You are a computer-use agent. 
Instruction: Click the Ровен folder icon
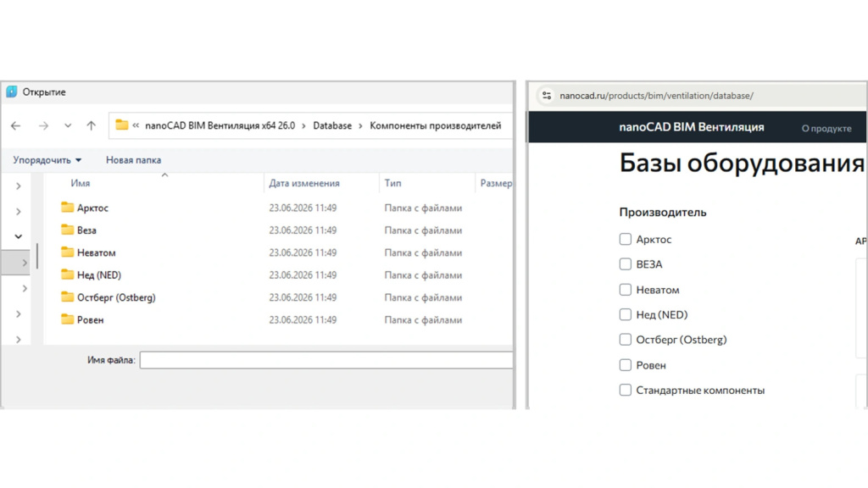[68, 319]
